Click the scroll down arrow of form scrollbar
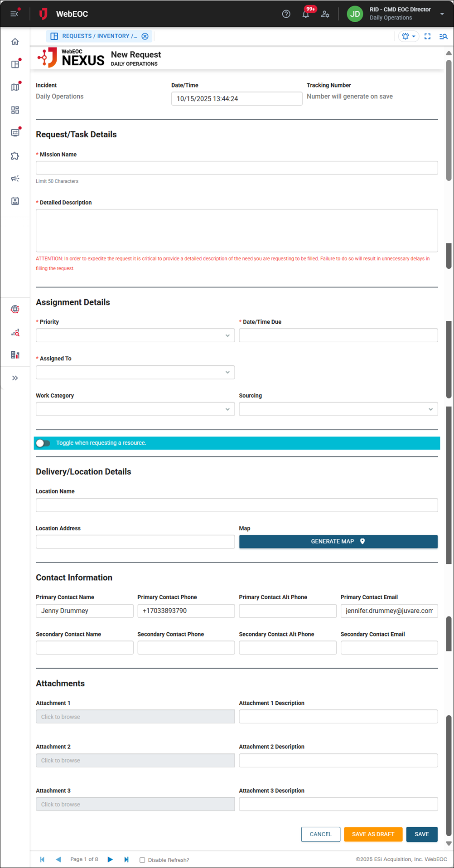This screenshot has height=868, width=454. click(449, 844)
